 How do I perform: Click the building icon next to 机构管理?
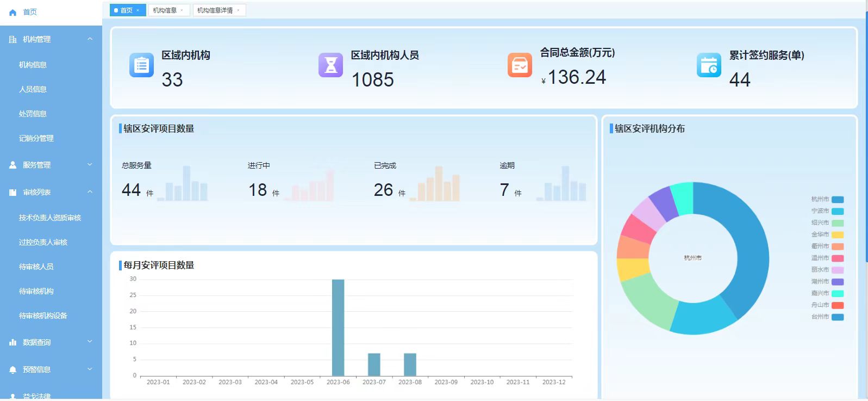[x=13, y=40]
